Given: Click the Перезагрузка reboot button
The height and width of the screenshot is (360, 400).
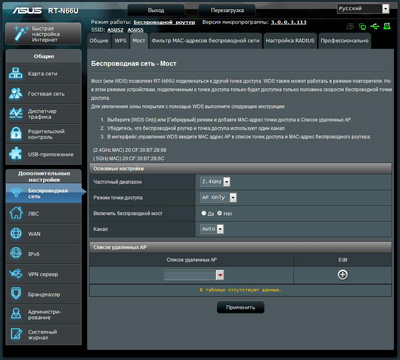Looking at the screenshot, I should coord(227,10).
